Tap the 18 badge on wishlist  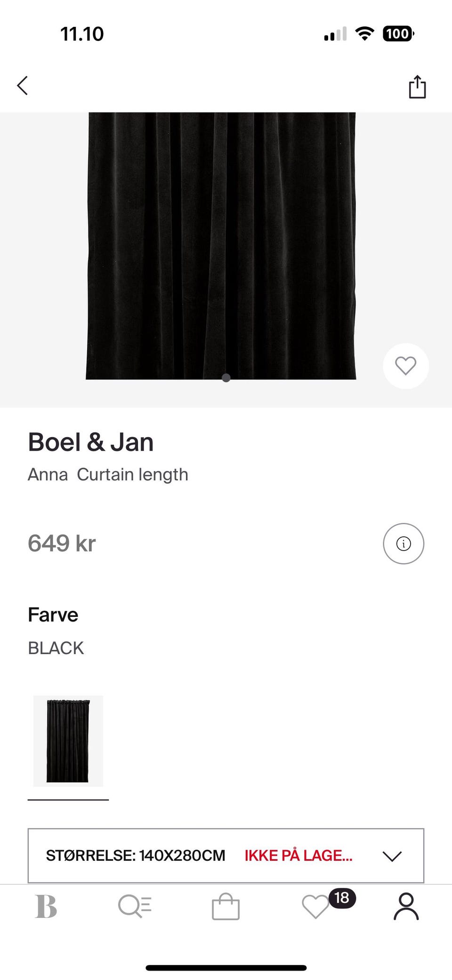point(342,898)
